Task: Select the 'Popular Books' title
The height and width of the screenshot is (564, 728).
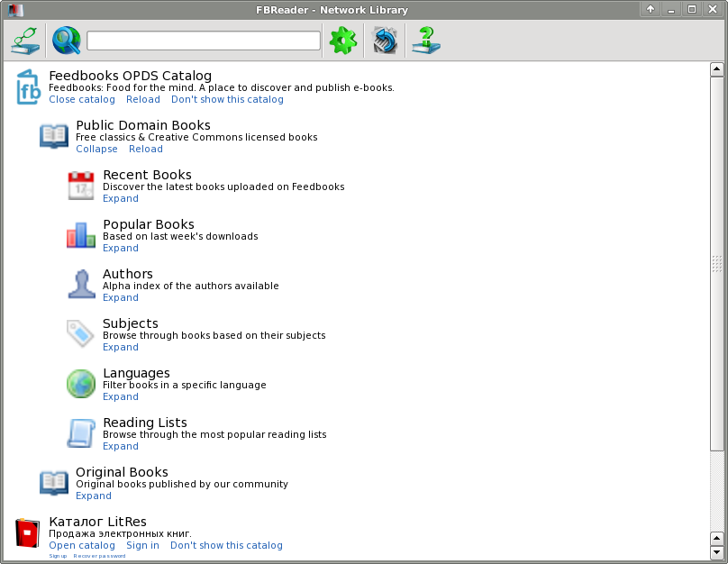Action: click(x=149, y=224)
